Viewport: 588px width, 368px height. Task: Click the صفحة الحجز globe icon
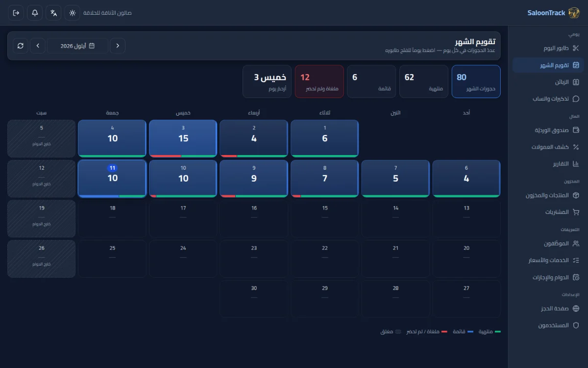tap(576, 309)
